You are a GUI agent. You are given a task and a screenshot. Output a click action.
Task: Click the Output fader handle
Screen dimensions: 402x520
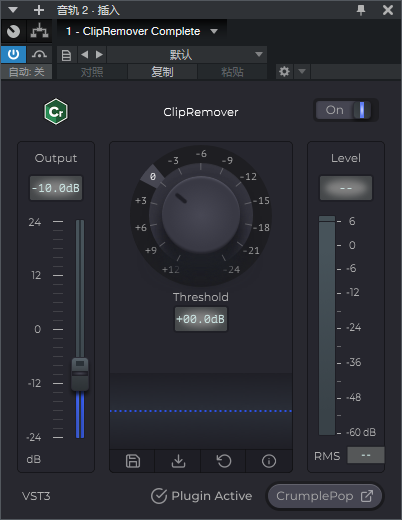80,374
